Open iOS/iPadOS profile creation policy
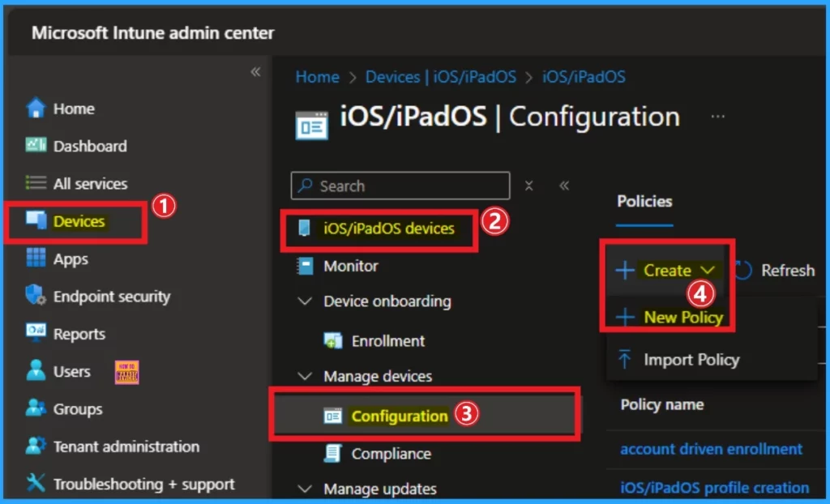 pos(715,487)
